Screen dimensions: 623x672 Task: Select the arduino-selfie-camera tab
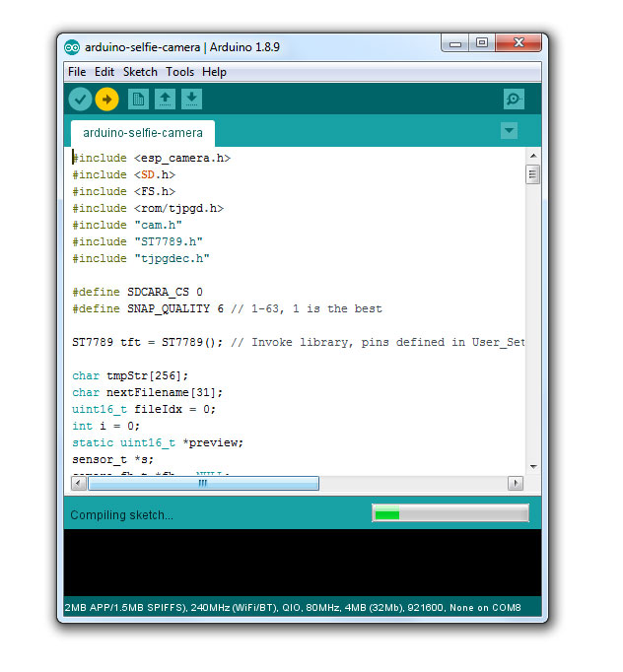pyautogui.click(x=143, y=133)
